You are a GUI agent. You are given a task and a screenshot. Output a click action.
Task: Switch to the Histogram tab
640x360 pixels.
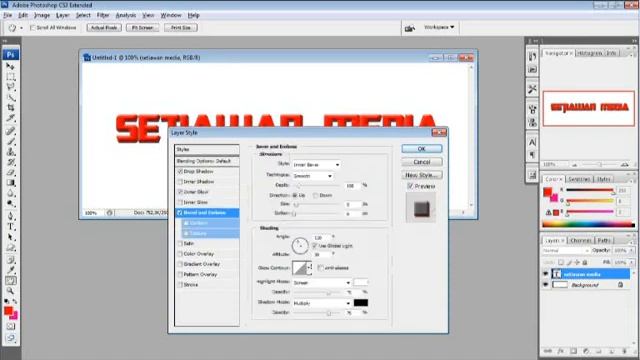click(x=589, y=53)
